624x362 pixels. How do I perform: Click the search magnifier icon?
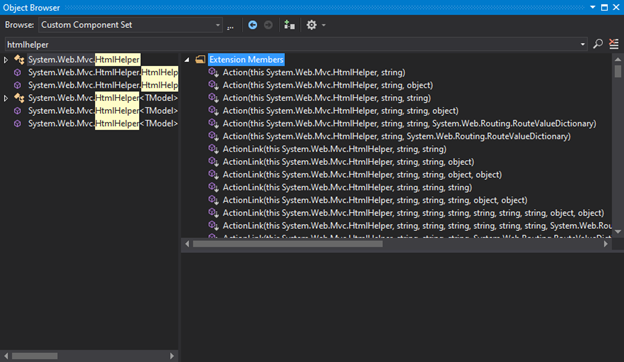tap(598, 44)
